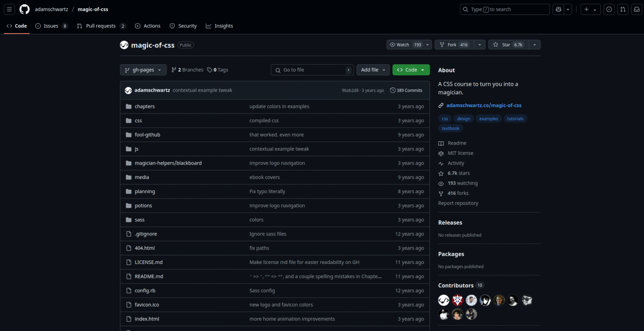644x331 pixels.
Task: Open the gh-pages branch selector
Action: tap(143, 70)
